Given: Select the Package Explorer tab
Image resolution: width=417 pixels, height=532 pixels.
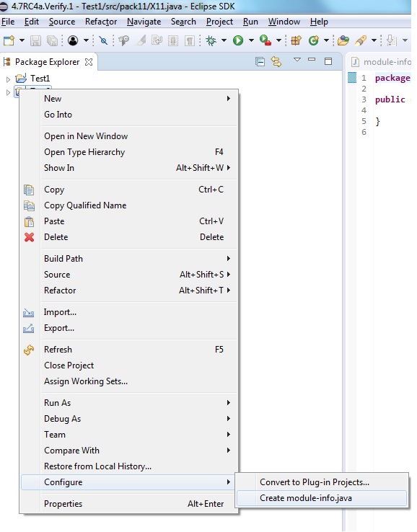Looking at the screenshot, I should [x=47, y=62].
